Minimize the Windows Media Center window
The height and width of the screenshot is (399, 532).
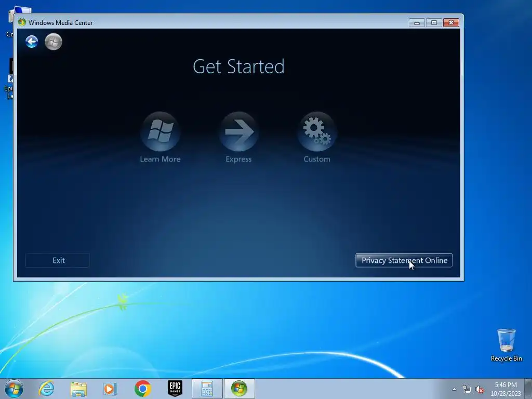[417, 23]
